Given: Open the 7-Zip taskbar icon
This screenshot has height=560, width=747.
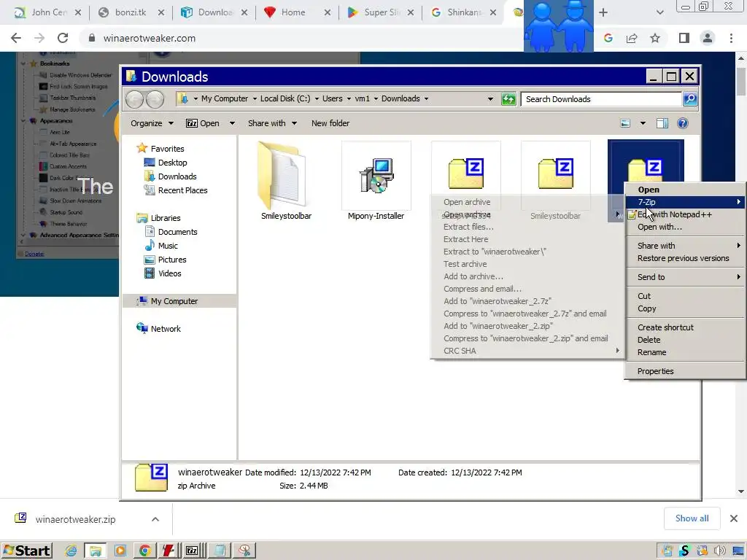Looking at the screenshot, I should point(192,551).
